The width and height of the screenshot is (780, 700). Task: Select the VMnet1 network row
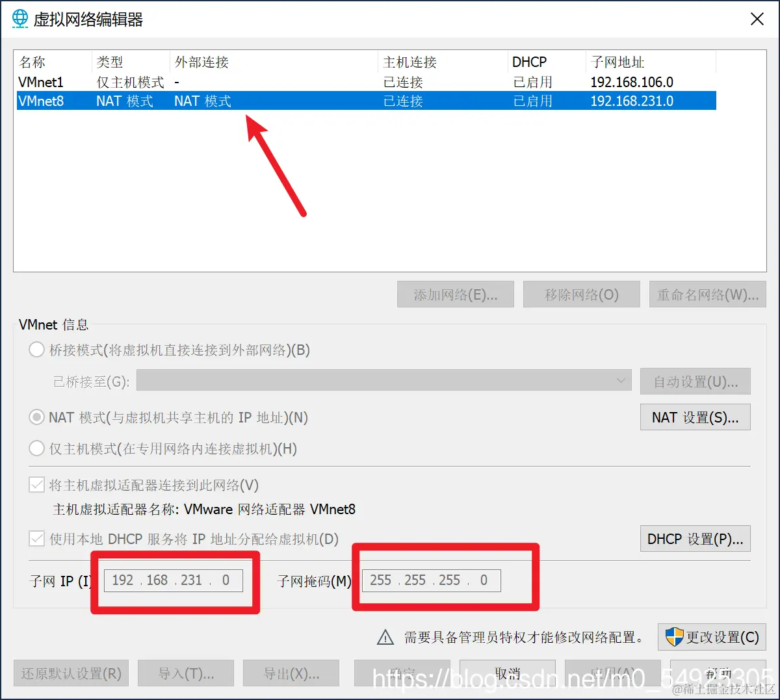point(366,82)
